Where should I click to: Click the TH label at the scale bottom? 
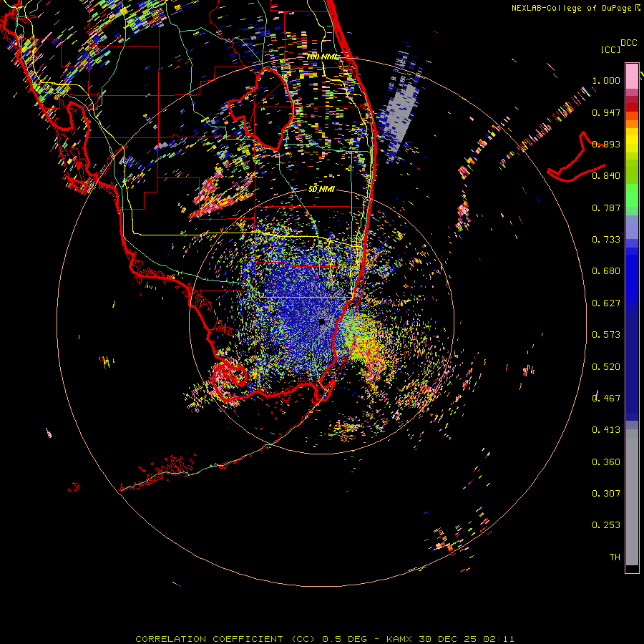615,557
